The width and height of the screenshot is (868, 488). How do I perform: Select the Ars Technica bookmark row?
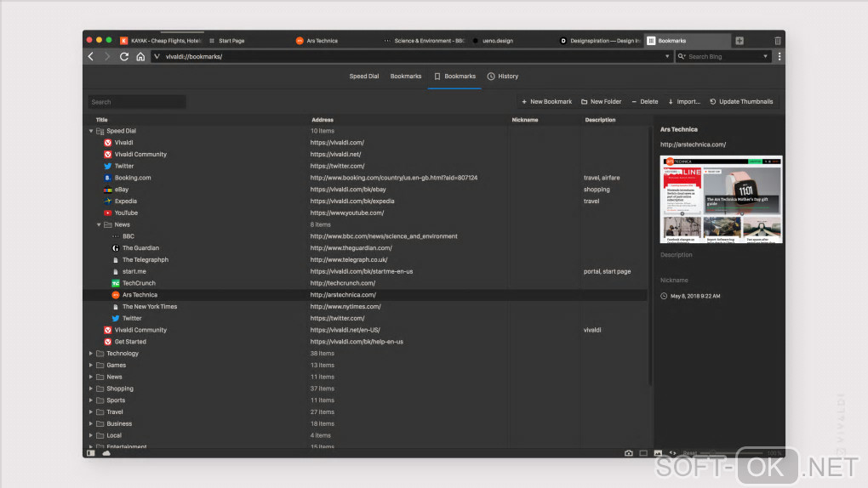365,295
